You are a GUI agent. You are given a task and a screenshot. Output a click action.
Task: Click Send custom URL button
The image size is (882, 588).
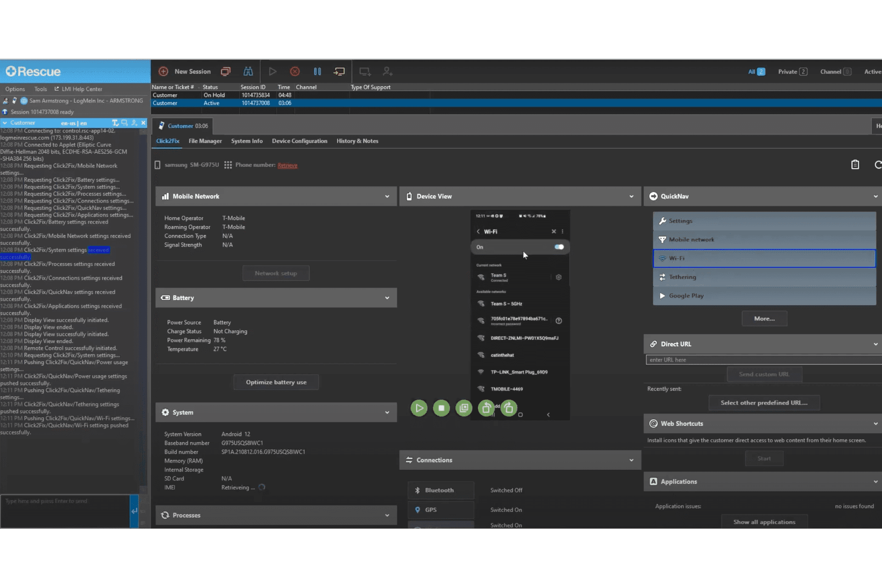tap(764, 375)
